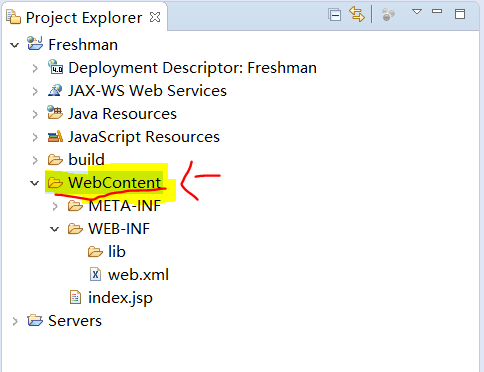Collapse the WebContent folder node
Image resolution: width=484 pixels, height=372 pixels.
[x=35, y=183]
